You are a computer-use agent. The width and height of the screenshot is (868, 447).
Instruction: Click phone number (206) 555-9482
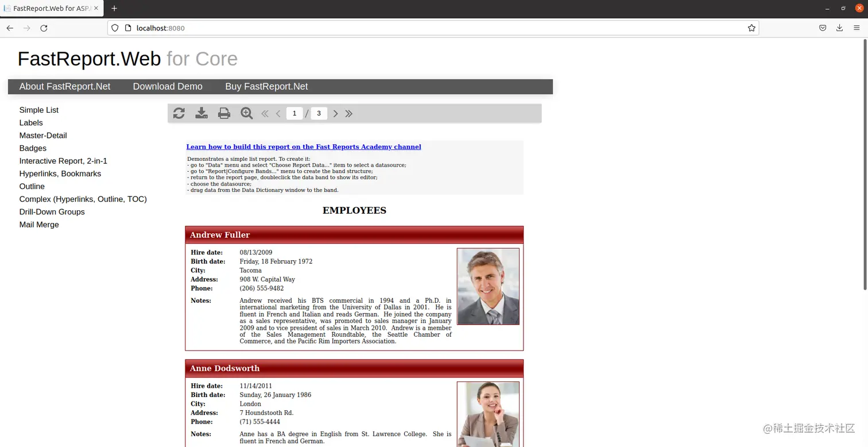tap(262, 288)
